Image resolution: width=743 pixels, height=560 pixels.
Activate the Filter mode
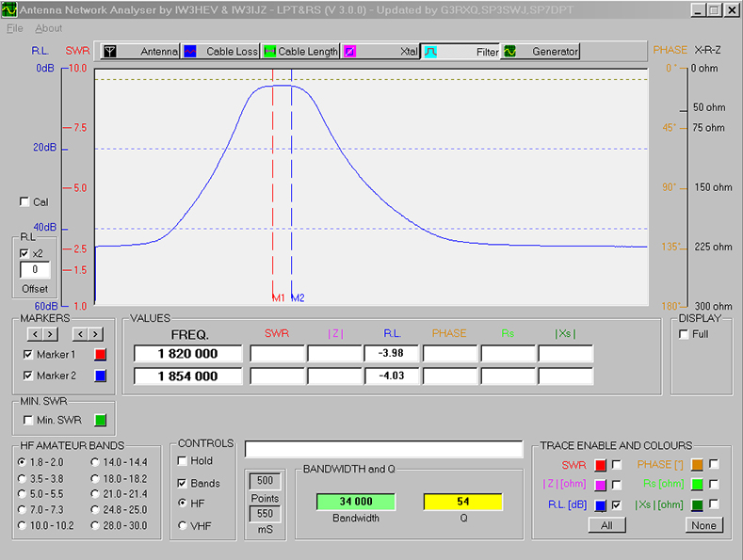(460, 52)
